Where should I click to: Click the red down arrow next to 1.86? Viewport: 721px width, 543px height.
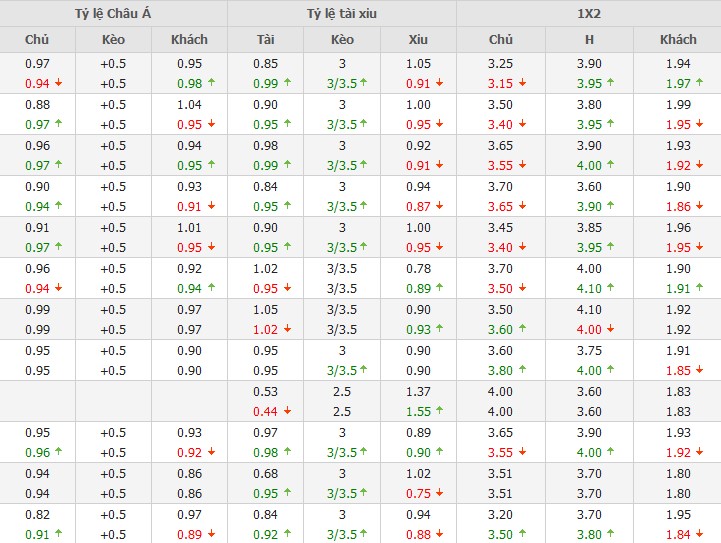[698, 206]
